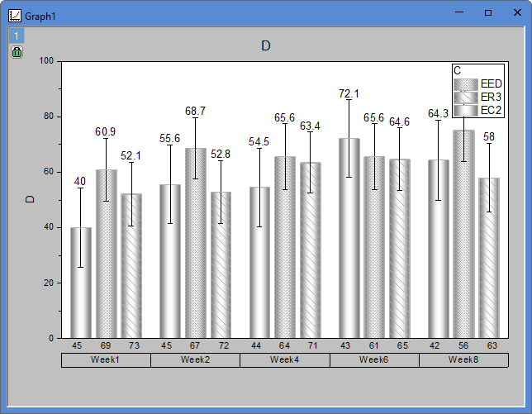The image size is (532, 414).
Task: Click X tick label 69 under Week1
Action: click(x=106, y=345)
